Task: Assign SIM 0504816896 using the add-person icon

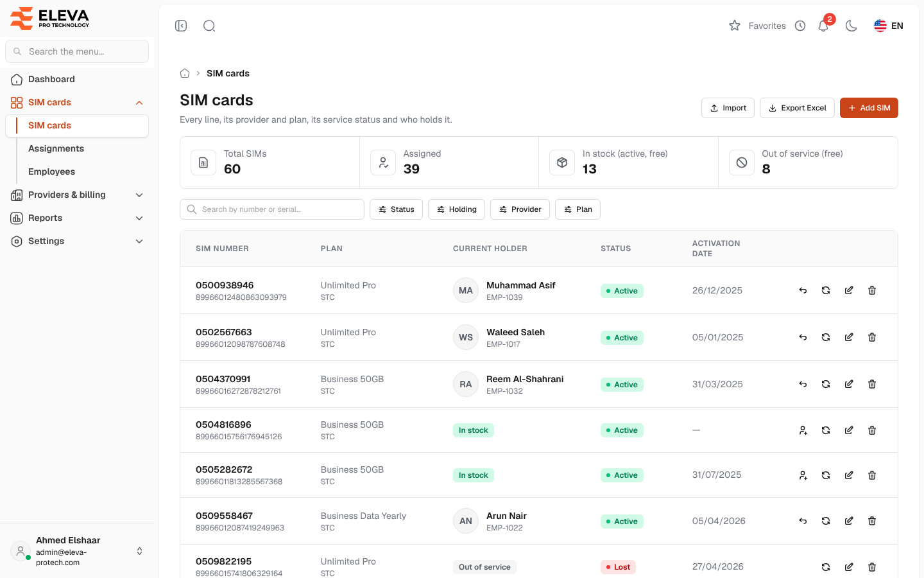Action: coord(803,430)
